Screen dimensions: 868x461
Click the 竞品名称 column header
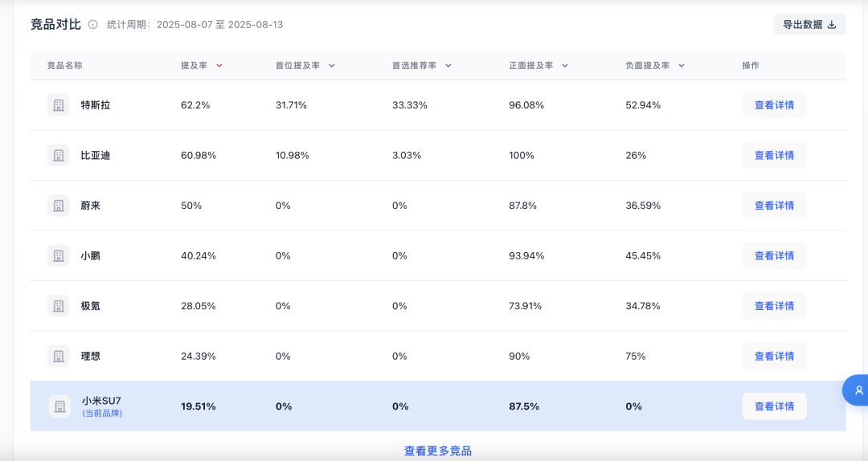65,66
